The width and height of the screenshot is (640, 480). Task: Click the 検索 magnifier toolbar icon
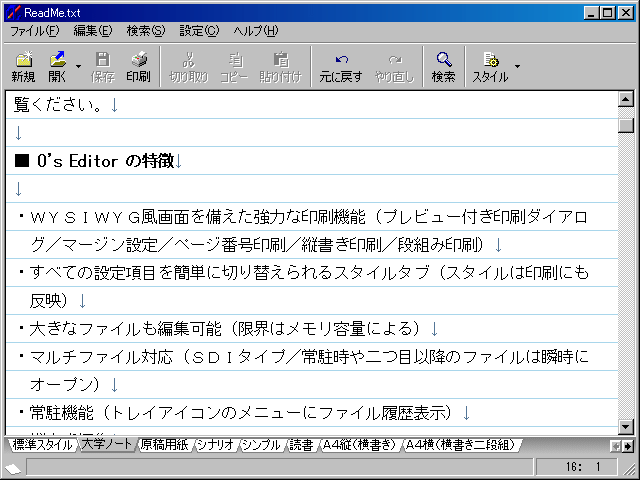444,66
